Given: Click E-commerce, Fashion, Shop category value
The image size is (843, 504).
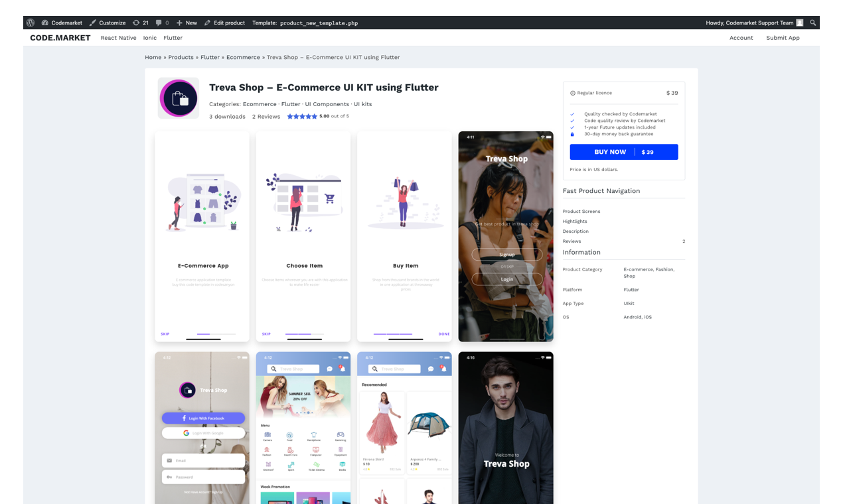Looking at the screenshot, I should click(649, 273).
